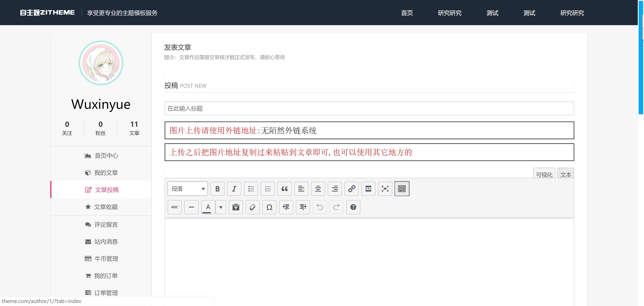Screen dimensions: 644x306
Task: Click the 自主题ZITHEME site logo
Action: coord(47,13)
